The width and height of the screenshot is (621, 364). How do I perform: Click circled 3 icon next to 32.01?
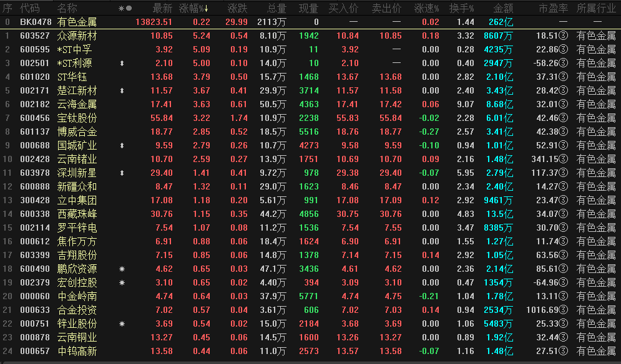[563, 105]
